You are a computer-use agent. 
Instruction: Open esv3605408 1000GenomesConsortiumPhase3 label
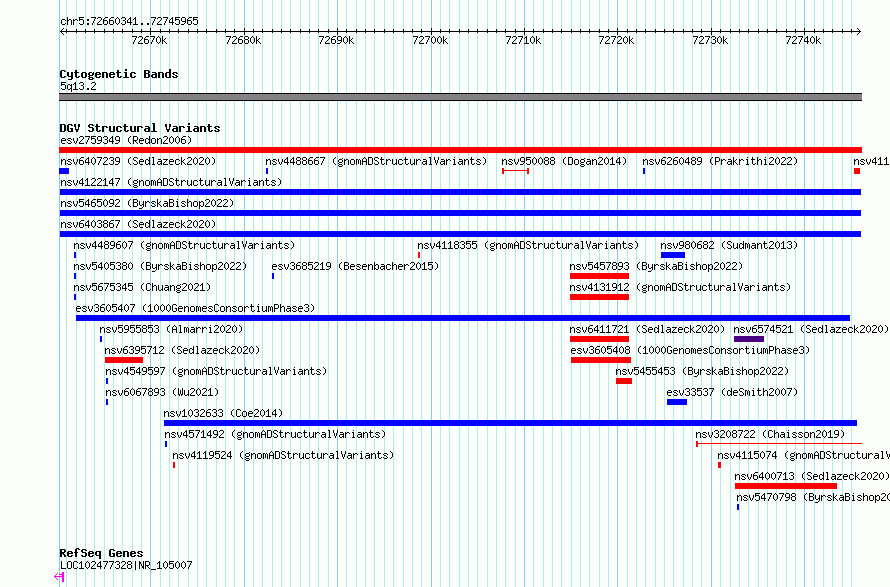coord(690,350)
